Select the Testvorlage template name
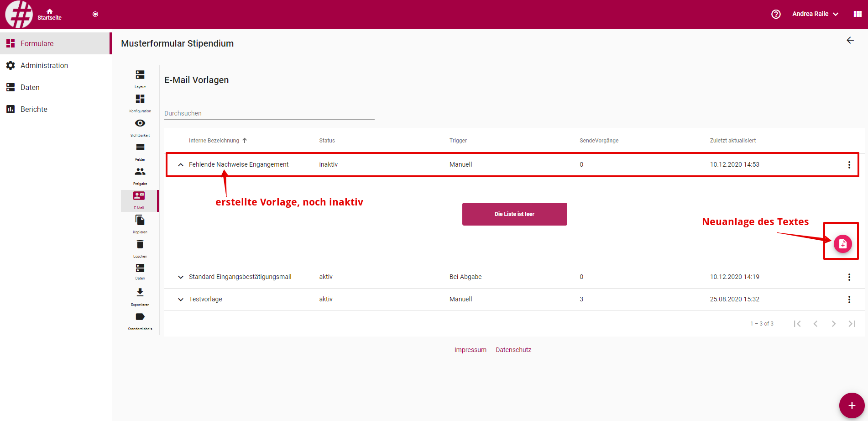The width and height of the screenshot is (868, 421). [x=205, y=299]
